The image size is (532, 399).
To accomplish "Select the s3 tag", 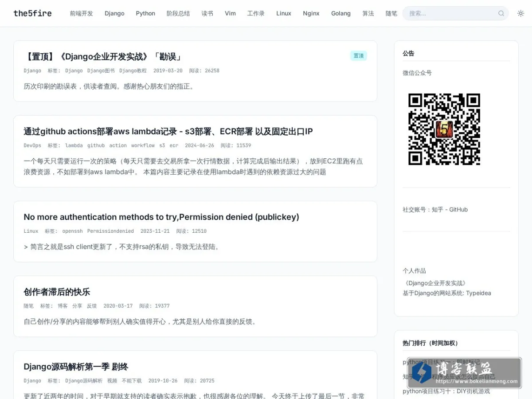I will [162, 145].
